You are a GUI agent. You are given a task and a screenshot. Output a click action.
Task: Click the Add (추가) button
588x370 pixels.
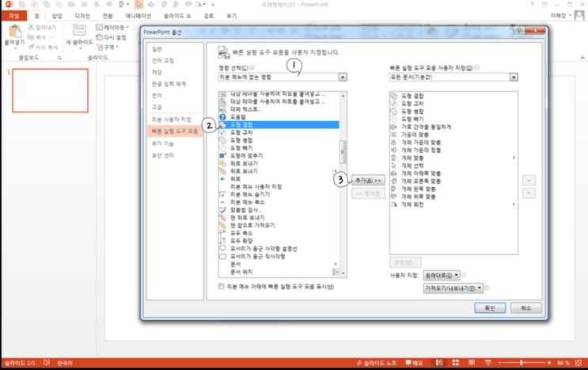(368, 181)
